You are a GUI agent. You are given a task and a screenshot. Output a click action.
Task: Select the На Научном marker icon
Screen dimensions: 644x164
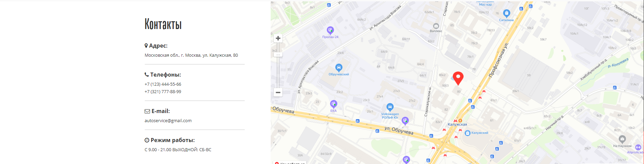(x=622, y=139)
